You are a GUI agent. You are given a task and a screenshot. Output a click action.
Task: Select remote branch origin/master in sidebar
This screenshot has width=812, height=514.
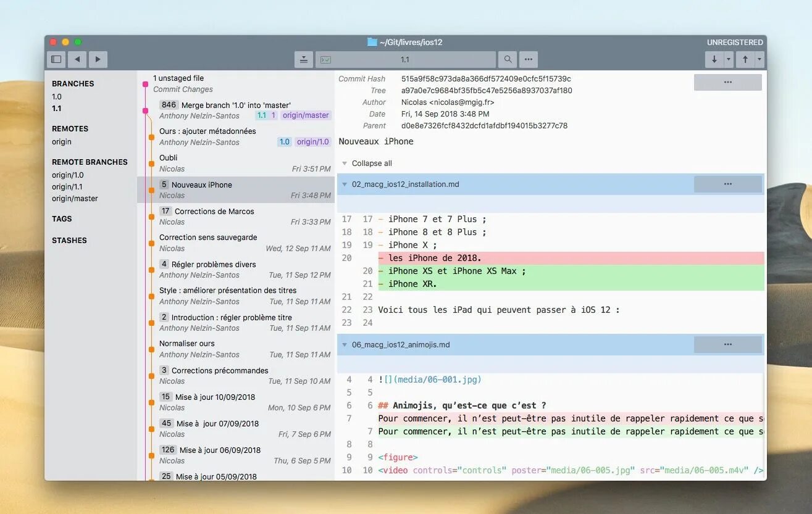[x=75, y=199]
